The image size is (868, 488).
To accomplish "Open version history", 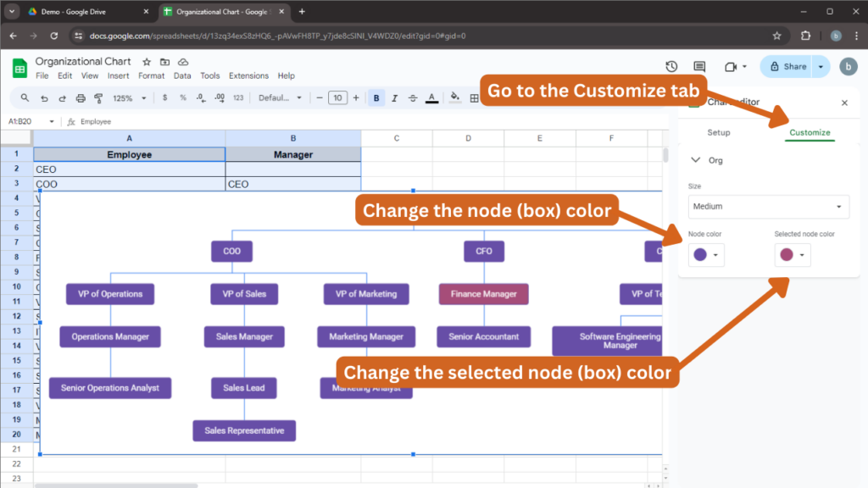I will coord(672,67).
